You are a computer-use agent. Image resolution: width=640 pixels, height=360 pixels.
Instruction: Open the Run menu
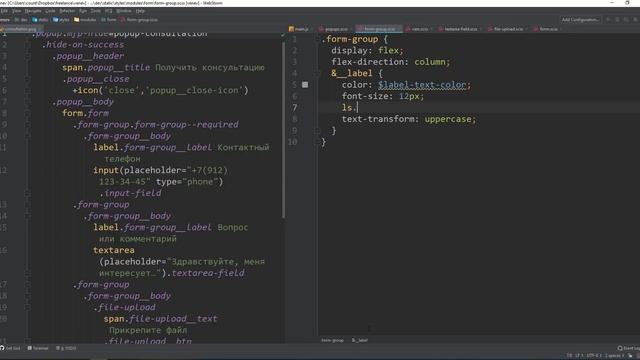click(83, 11)
